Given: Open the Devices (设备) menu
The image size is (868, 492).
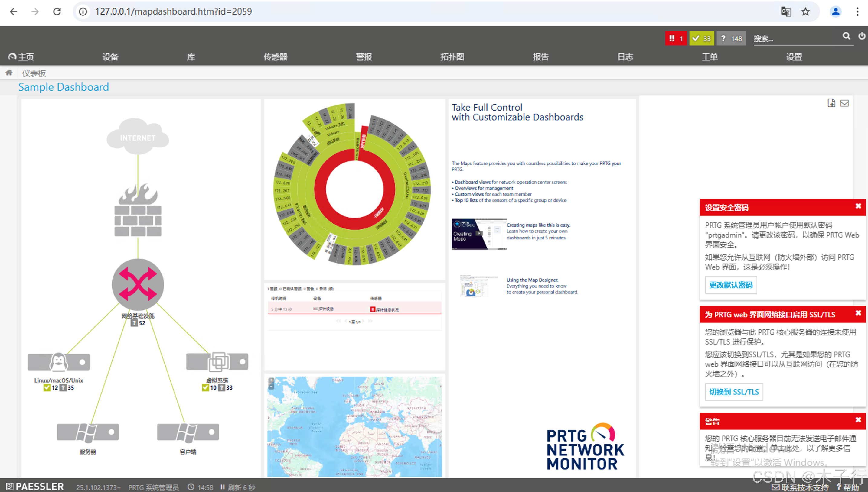Looking at the screenshot, I should 110,57.
